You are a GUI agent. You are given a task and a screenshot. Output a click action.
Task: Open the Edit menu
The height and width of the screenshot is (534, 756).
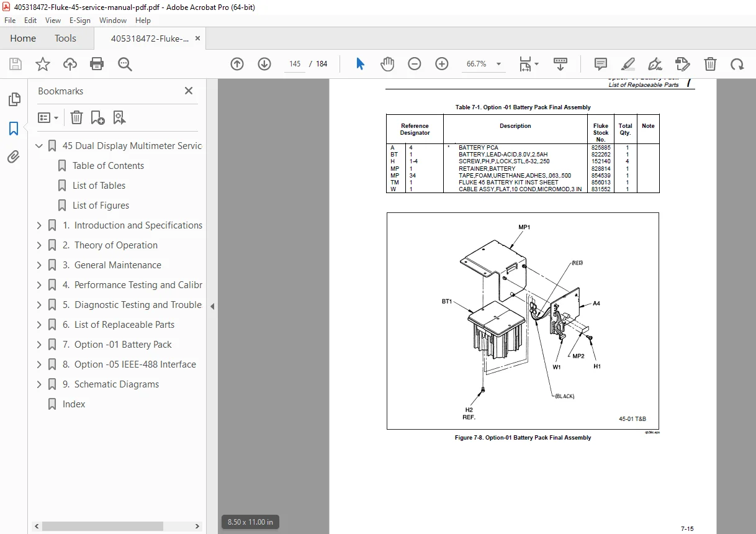30,20
